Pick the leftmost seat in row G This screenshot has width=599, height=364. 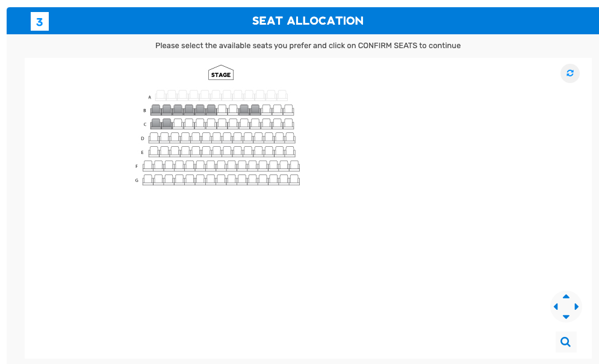[x=148, y=179]
